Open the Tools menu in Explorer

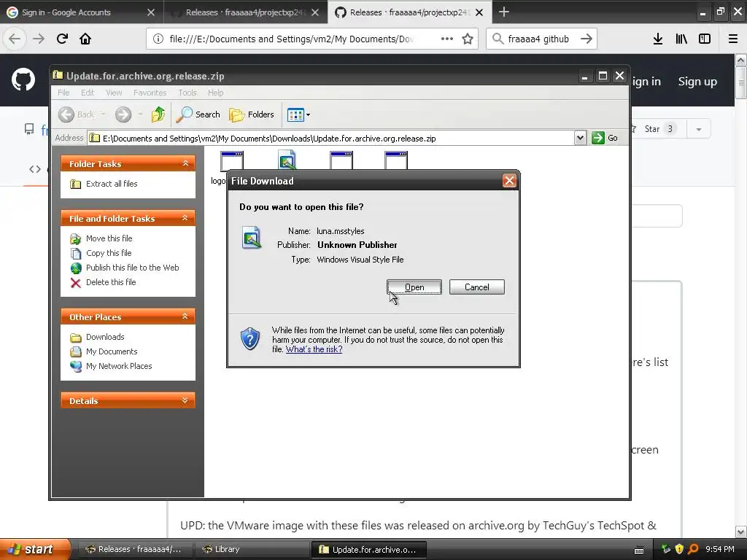tap(187, 93)
